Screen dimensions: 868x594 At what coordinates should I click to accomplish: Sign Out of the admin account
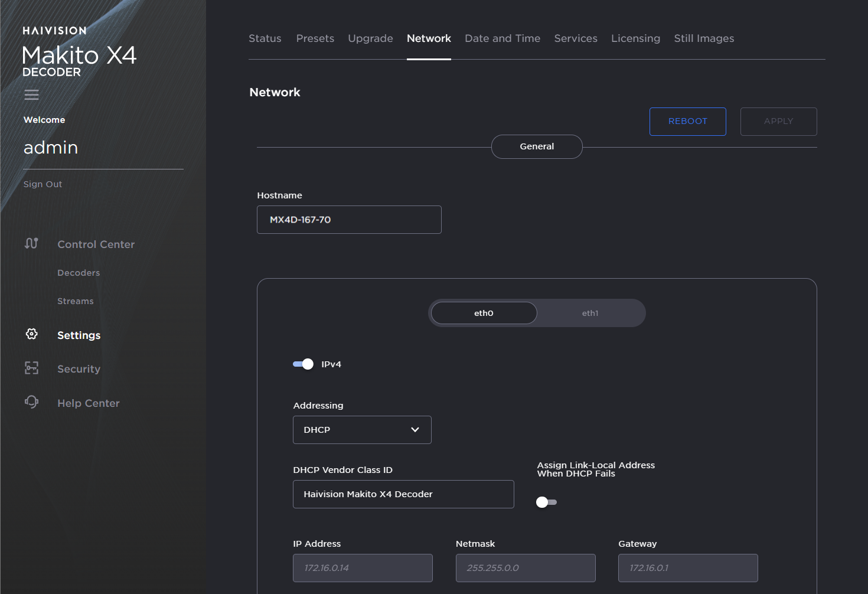(x=42, y=184)
